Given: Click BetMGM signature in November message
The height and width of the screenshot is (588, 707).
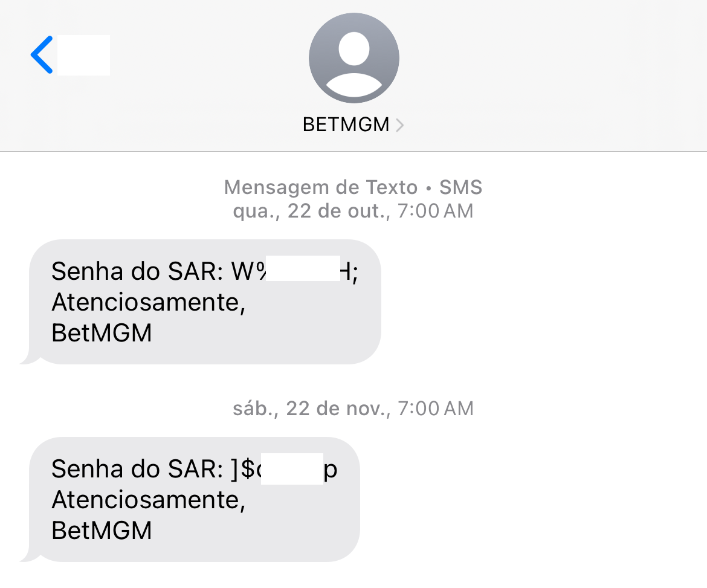Looking at the screenshot, I should 102,531.
